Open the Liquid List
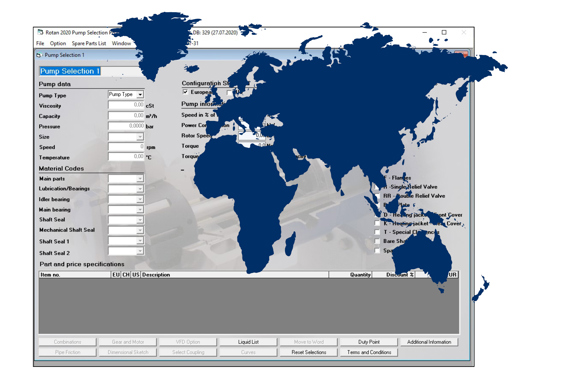 click(248, 342)
